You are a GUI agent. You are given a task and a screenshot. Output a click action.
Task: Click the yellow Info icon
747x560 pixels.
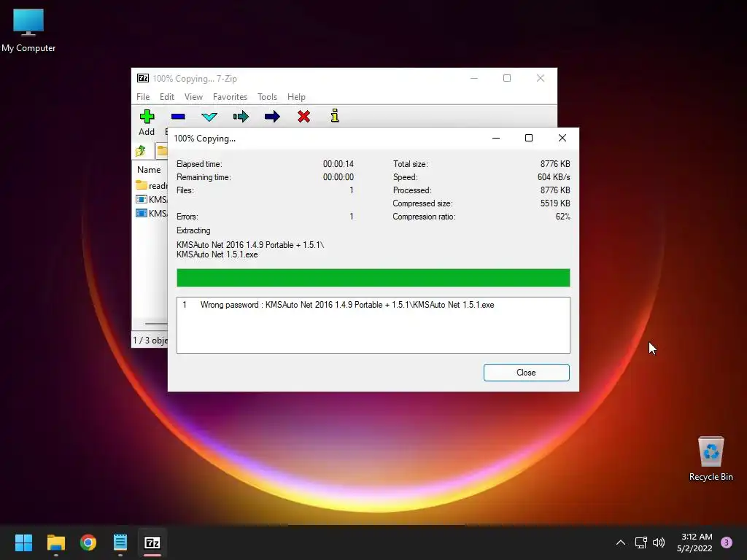point(335,116)
